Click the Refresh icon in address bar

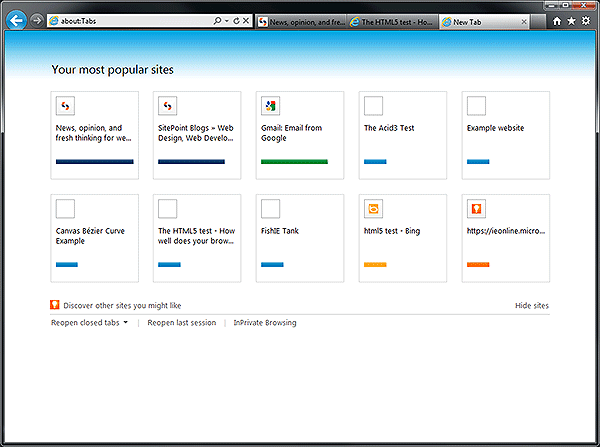(x=236, y=21)
